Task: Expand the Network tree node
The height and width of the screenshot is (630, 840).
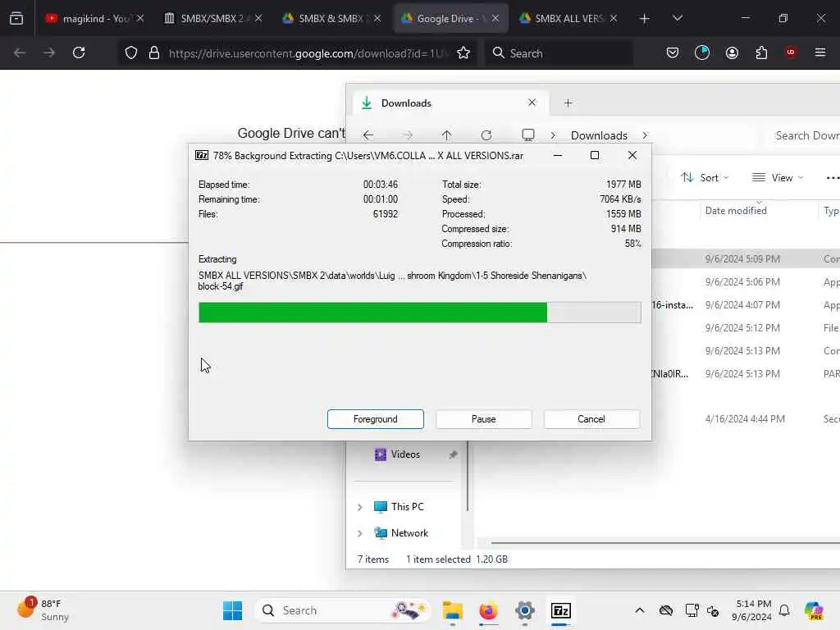Action: (360, 533)
